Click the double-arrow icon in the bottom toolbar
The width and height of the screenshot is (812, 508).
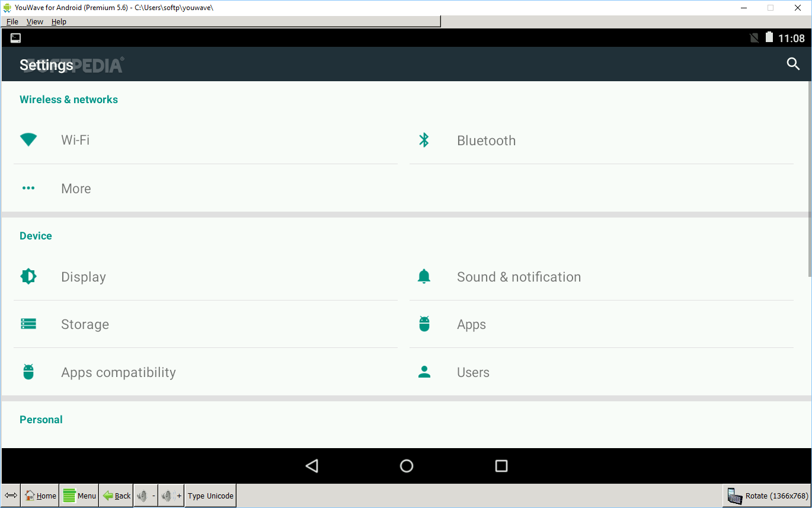click(x=11, y=496)
